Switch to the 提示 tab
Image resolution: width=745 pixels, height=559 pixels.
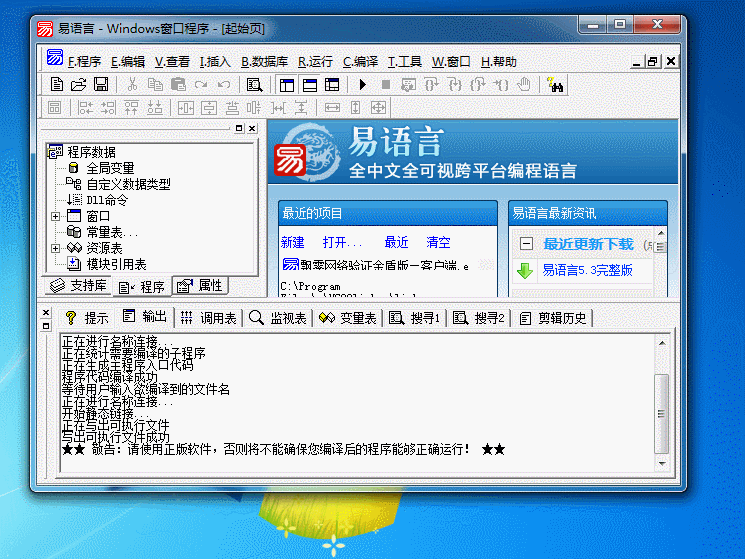click(x=87, y=318)
